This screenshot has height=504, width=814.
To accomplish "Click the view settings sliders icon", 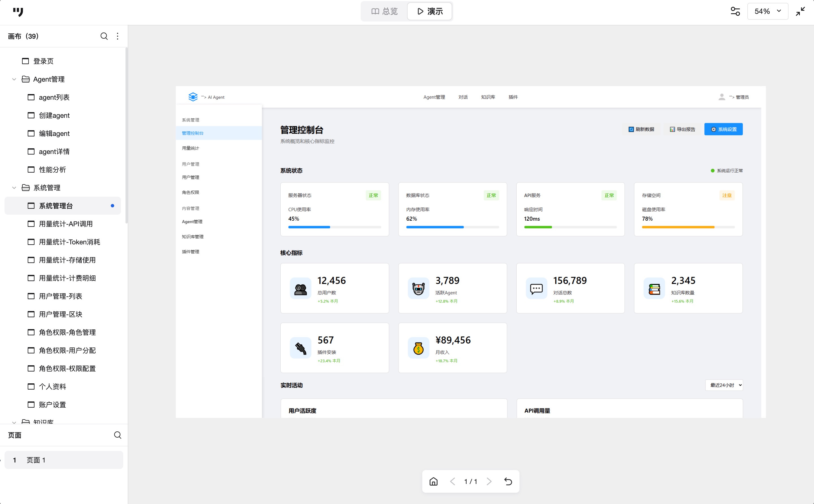I will click(x=735, y=11).
